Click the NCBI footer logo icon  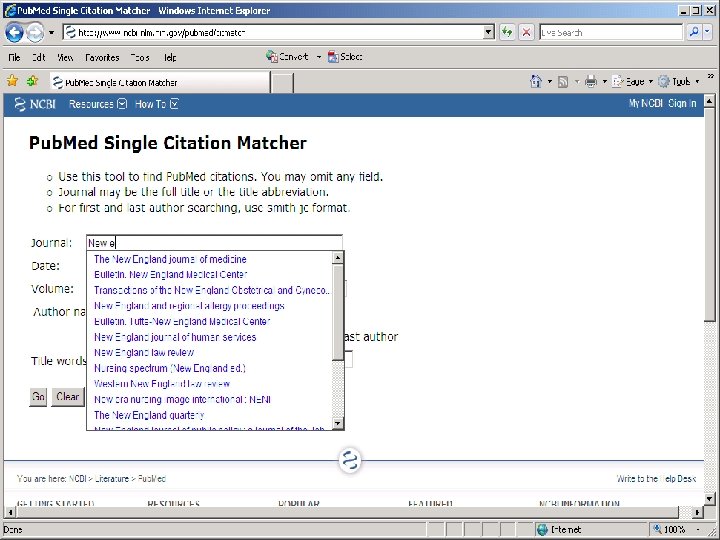click(350, 461)
